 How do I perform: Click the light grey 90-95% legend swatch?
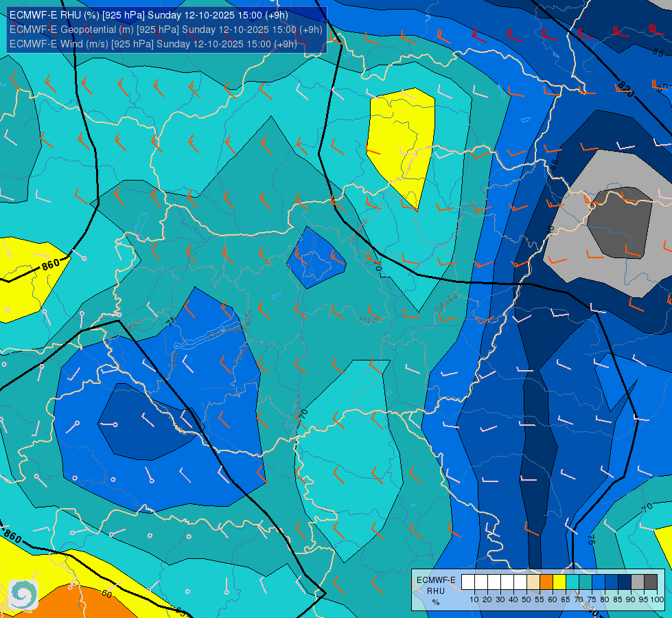pyautogui.click(x=638, y=582)
